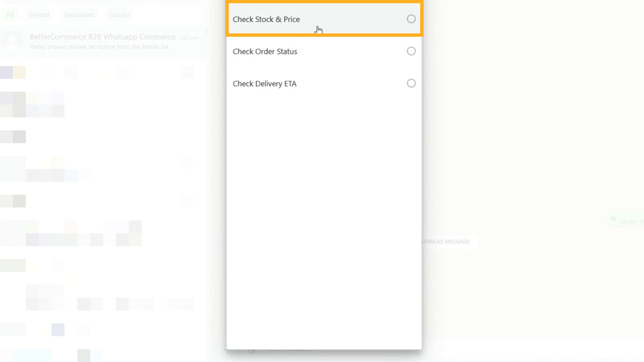The height and width of the screenshot is (362, 644).
Task: Click the 1:33 pm time beside 'hi'
Action: pos(628,222)
